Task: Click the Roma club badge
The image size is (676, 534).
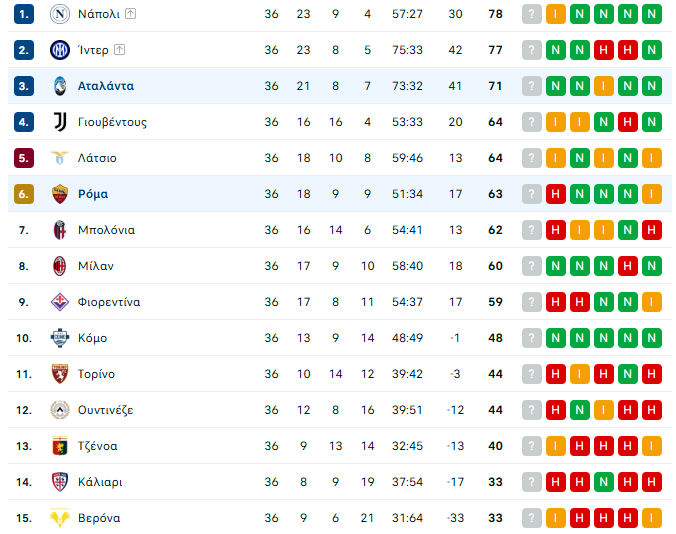Action: click(x=60, y=194)
